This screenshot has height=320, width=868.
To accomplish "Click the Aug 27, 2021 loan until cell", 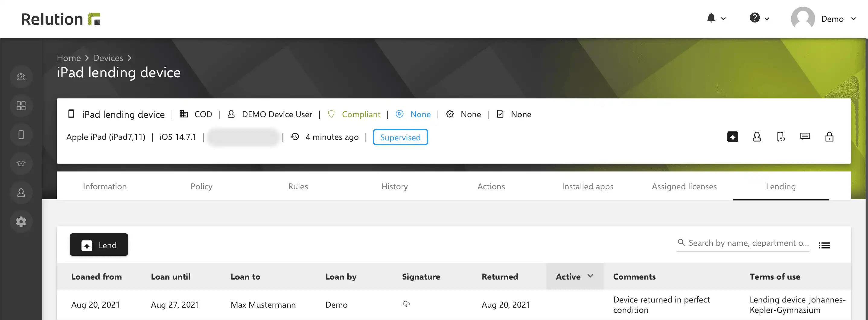I will pos(175,305).
